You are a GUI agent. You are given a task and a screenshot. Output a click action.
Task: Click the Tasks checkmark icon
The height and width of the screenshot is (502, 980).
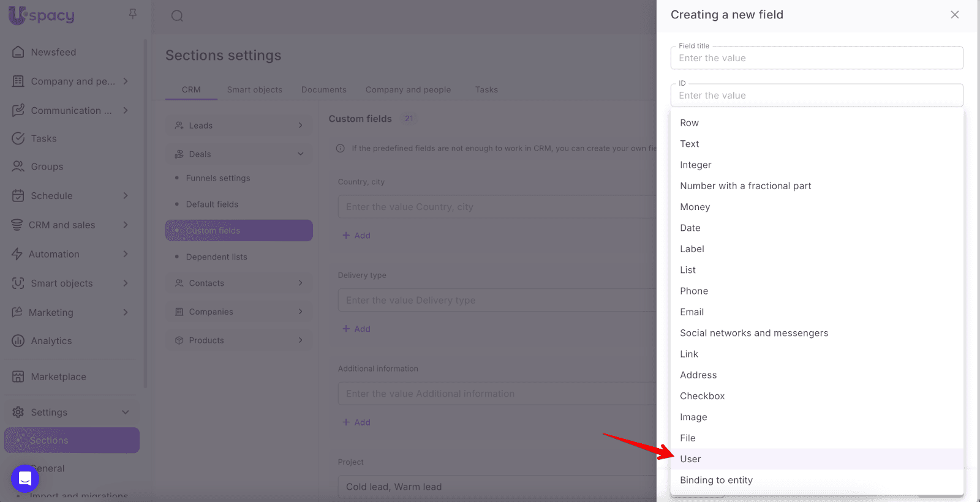[18, 138]
